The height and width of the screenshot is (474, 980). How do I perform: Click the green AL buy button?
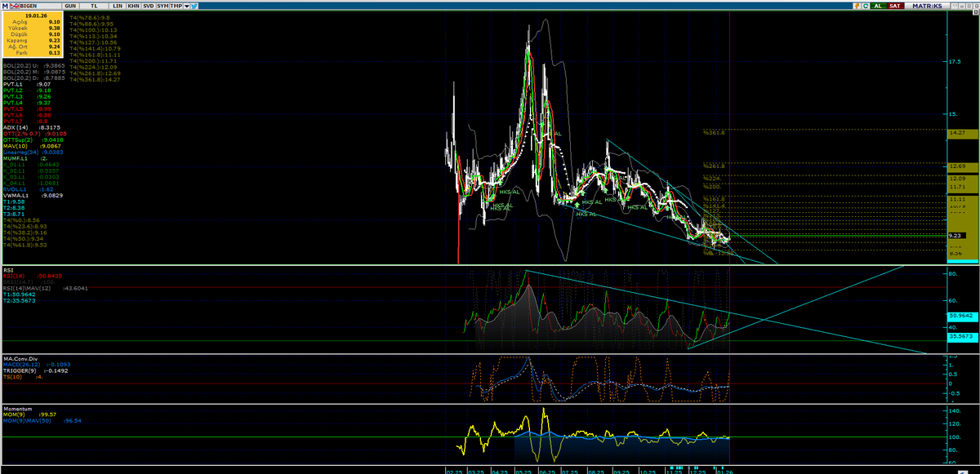tap(879, 6)
